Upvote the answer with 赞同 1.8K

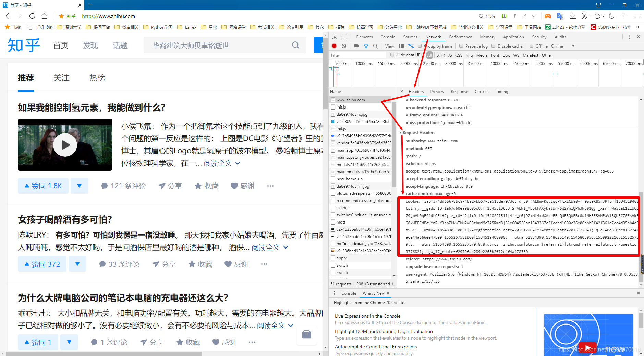[x=43, y=186]
